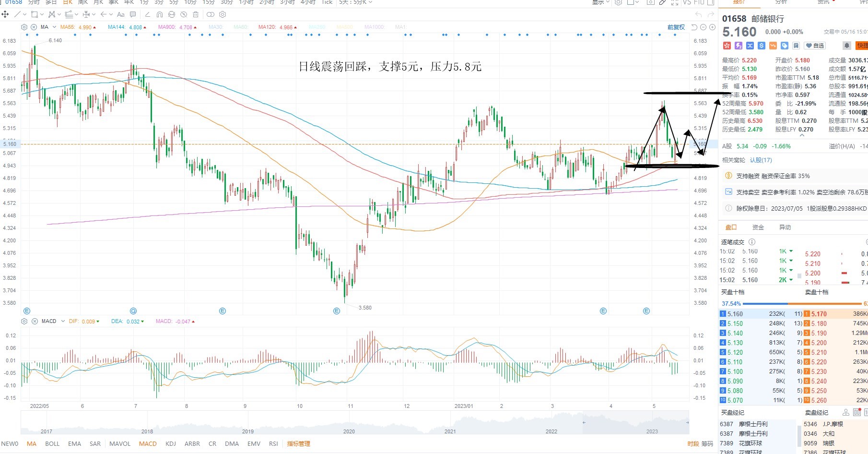
Task: Insert a comment bubble note
Action: (133, 14)
